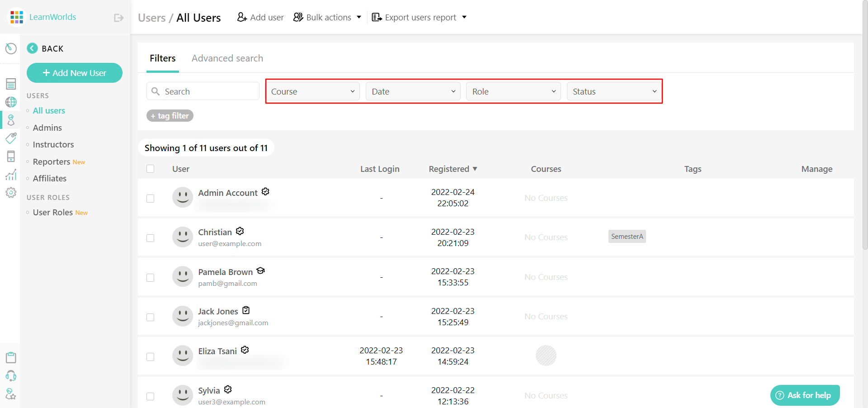The height and width of the screenshot is (408, 868).
Task: Open the clipboard icon near the bottom sidebar
Action: [11, 357]
